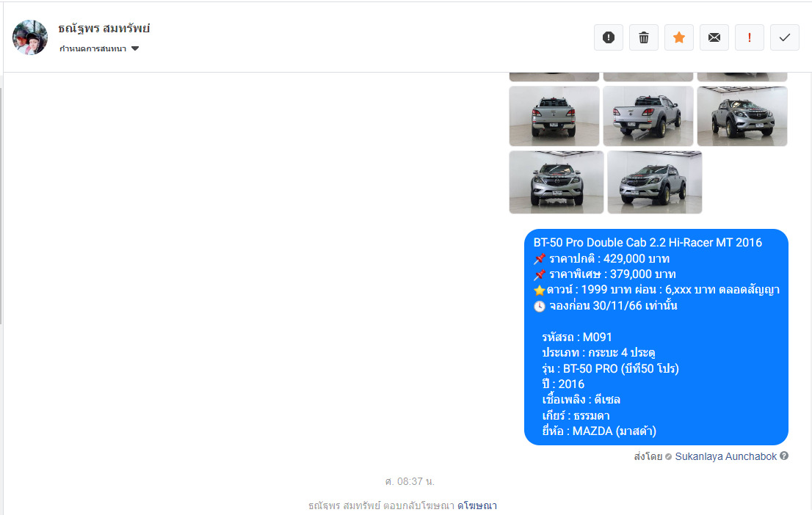
Task: Mark as unread with envelope icon
Action: [x=714, y=37]
